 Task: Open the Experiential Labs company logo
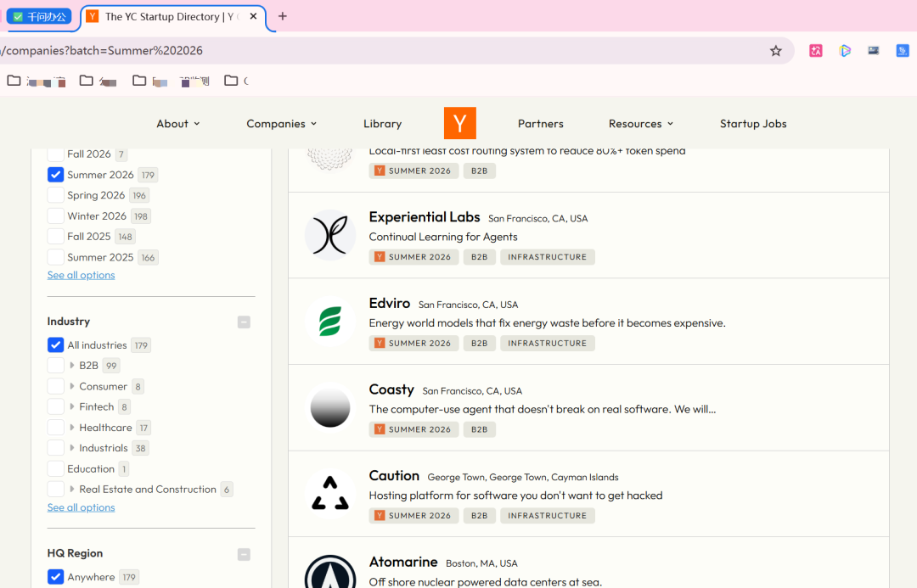[x=330, y=235]
